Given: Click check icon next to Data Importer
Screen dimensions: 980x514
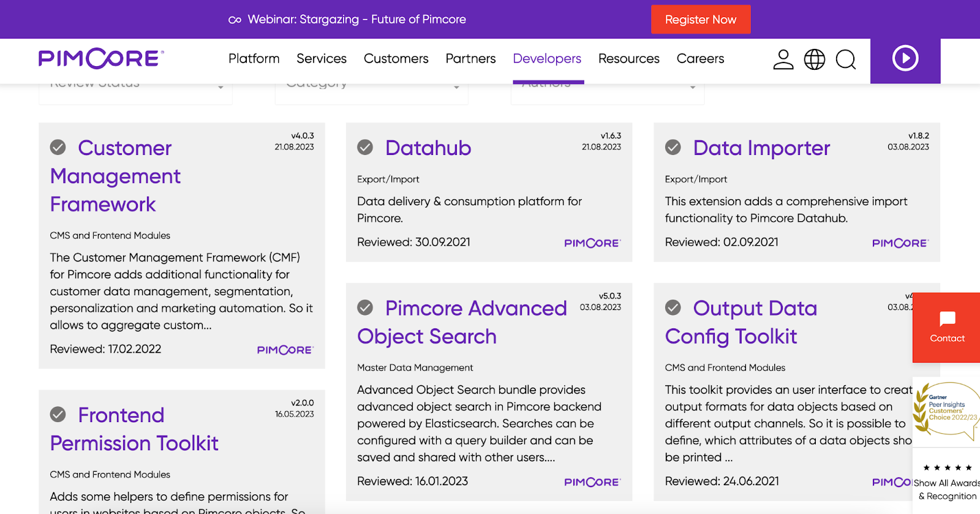Looking at the screenshot, I should (673, 147).
